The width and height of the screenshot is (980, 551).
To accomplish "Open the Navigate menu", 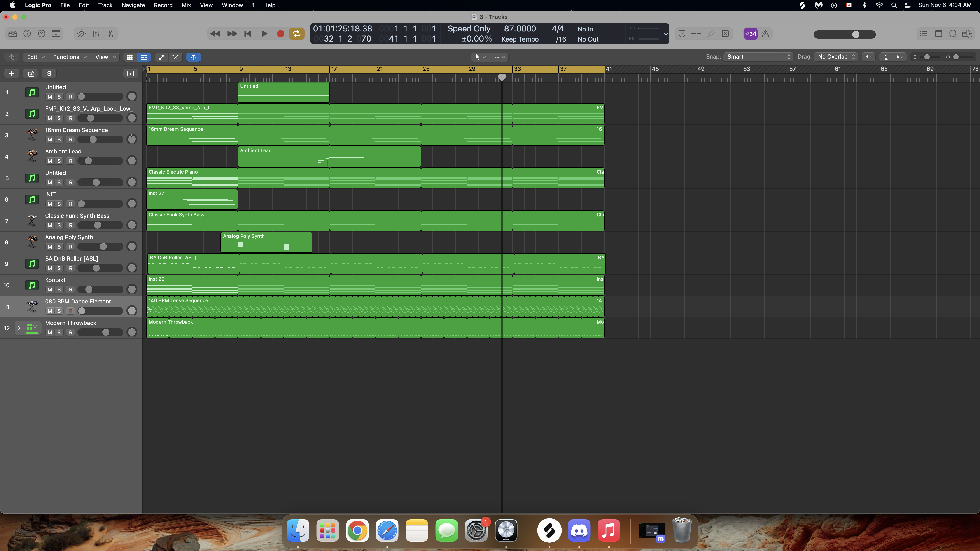I will click(x=133, y=5).
